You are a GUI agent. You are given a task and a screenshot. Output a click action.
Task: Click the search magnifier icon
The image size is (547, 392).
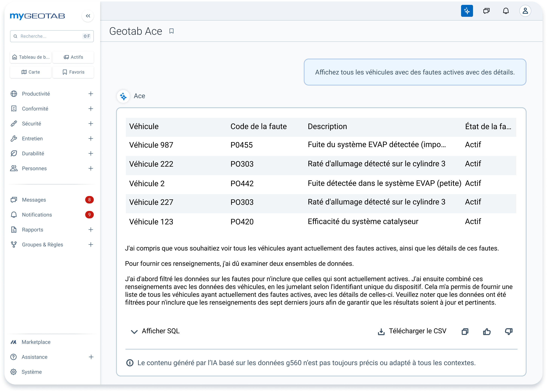click(15, 36)
